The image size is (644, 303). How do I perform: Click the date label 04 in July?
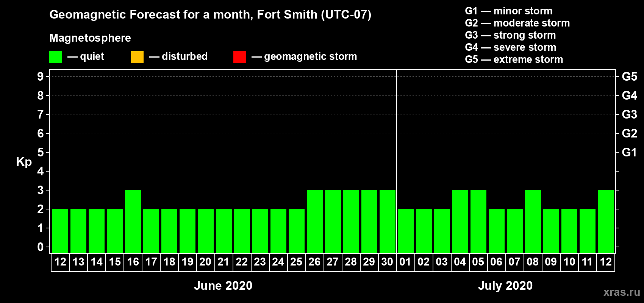coord(460,262)
